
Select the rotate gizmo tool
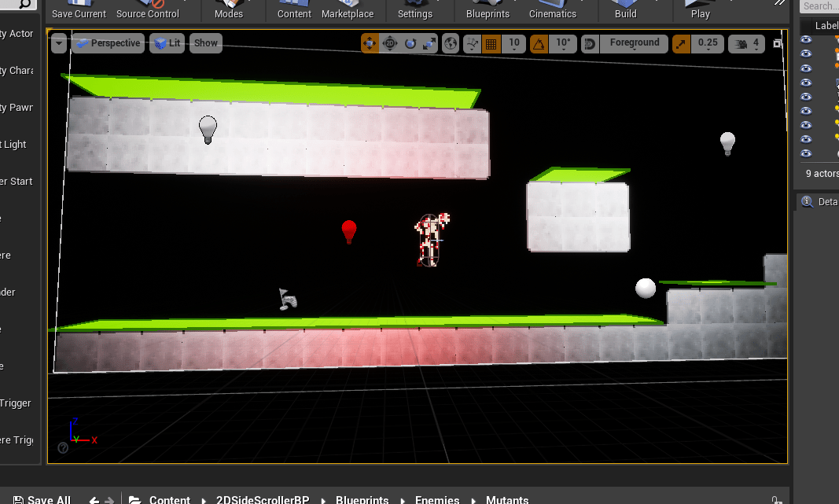(x=410, y=44)
